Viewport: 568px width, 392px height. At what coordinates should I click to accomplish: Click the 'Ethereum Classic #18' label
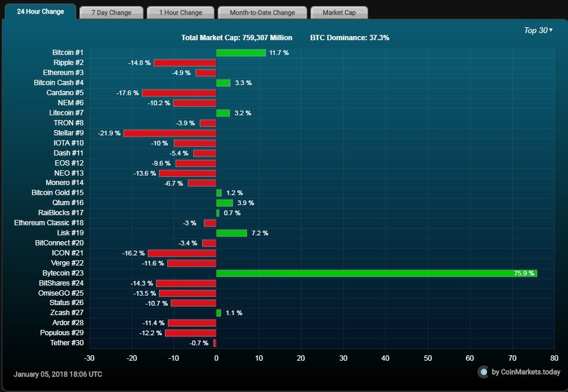[x=48, y=223]
